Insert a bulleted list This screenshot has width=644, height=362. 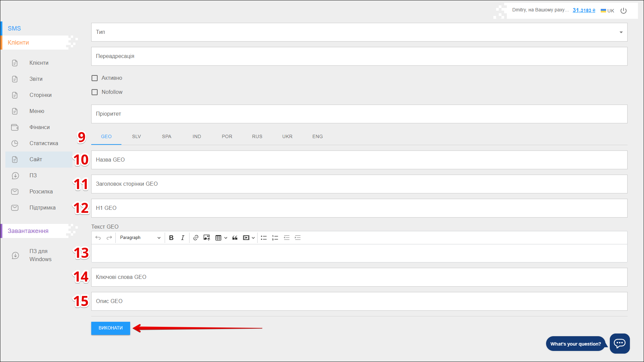click(x=264, y=238)
